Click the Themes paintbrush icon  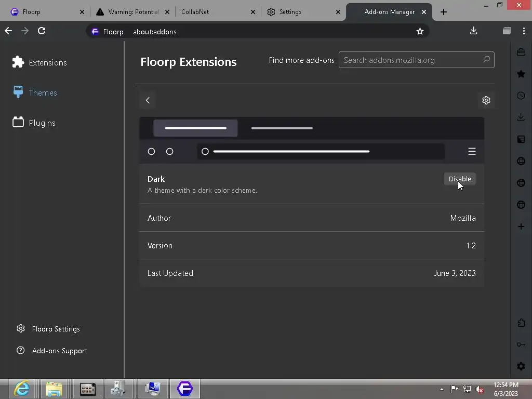click(18, 91)
